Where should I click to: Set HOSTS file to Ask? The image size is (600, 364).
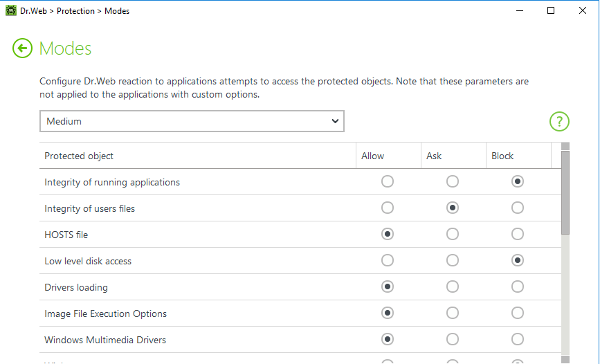[453, 234]
